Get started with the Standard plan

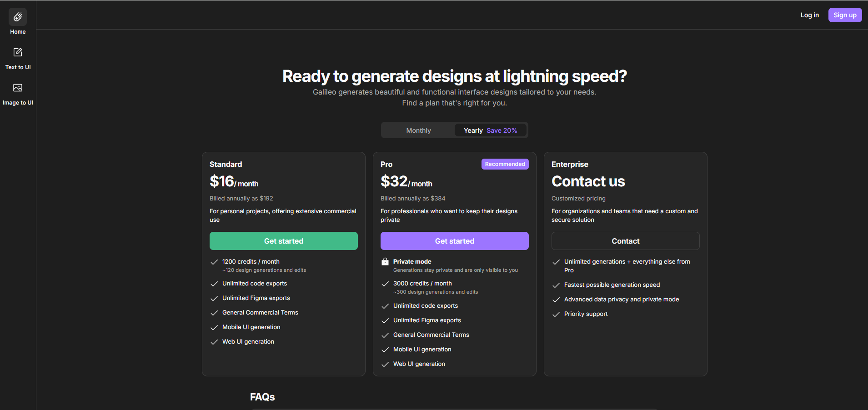coord(284,241)
